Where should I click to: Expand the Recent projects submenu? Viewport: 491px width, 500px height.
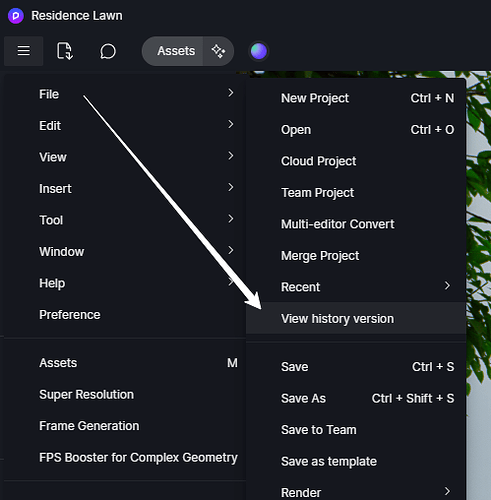(x=356, y=287)
